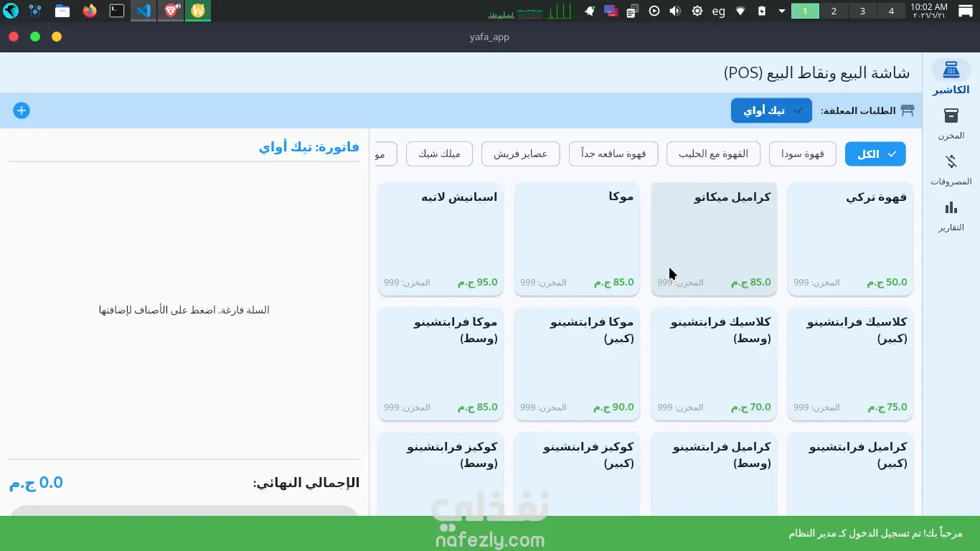This screenshot has height=551, width=980.
Task: Switch to workspace 3 in the pager
Action: pyautogui.click(x=862, y=11)
